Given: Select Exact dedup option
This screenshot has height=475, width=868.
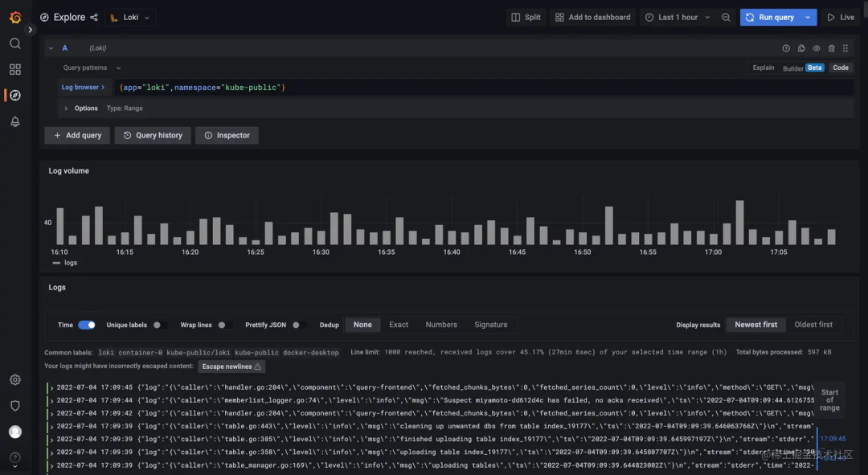Looking at the screenshot, I should pos(399,325).
